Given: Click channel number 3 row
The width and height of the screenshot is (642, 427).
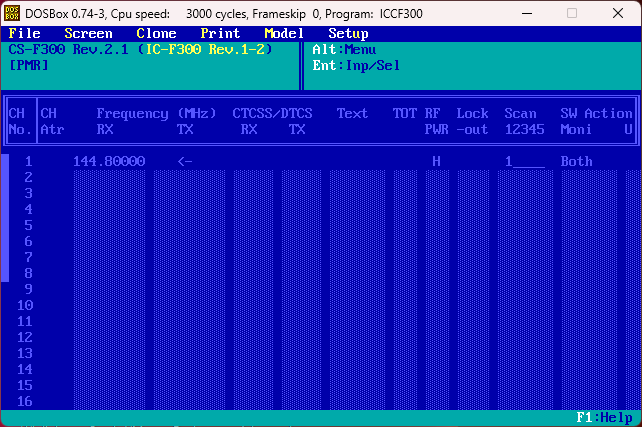Looking at the screenshot, I should point(28,193).
